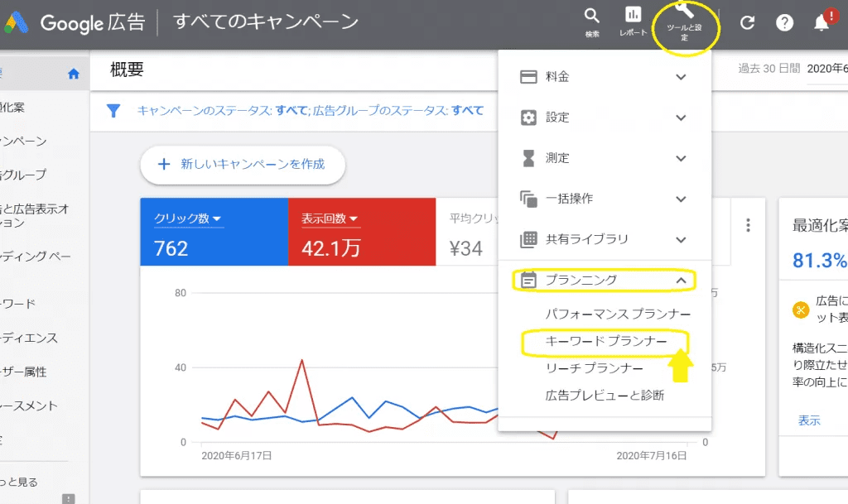The image size is (848, 504).
Task: Click the Google Ads logo icon
Action: (17, 22)
